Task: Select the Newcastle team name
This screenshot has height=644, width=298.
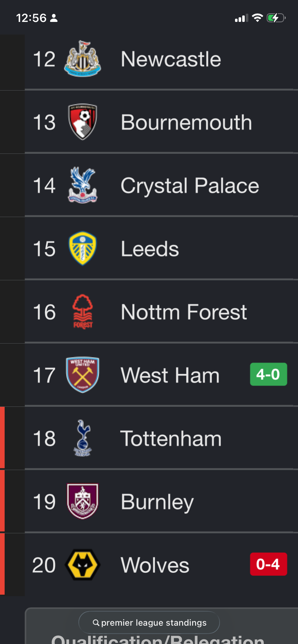Action: (x=171, y=59)
